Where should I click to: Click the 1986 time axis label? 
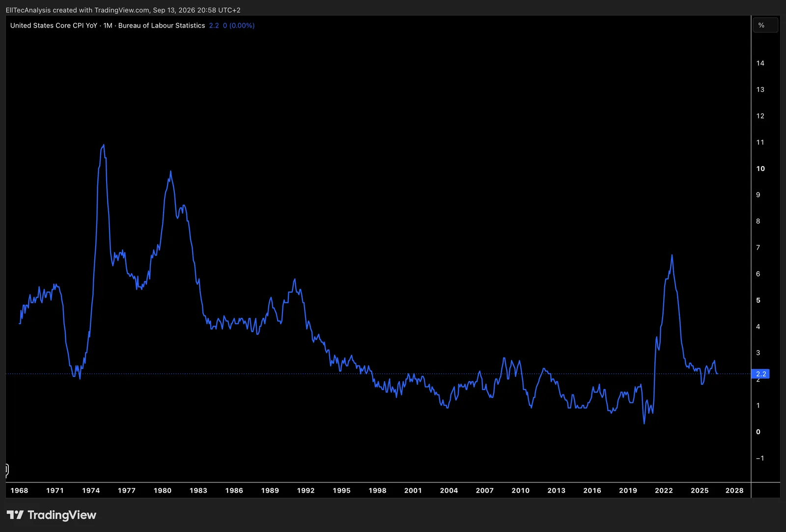click(x=234, y=490)
